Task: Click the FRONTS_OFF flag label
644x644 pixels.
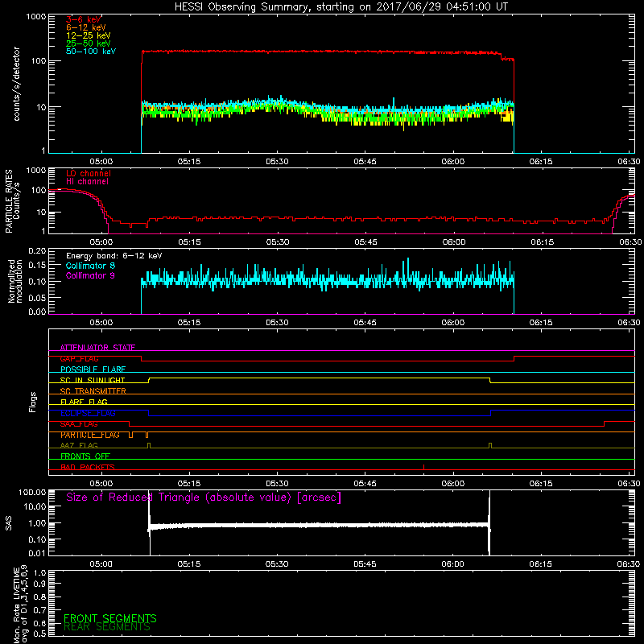Action: pyautogui.click(x=85, y=456)
